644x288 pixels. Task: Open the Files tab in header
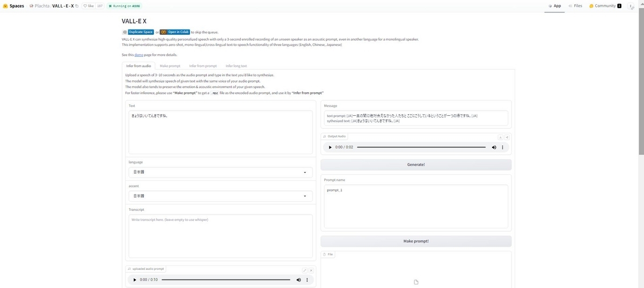tap(575, 6)
